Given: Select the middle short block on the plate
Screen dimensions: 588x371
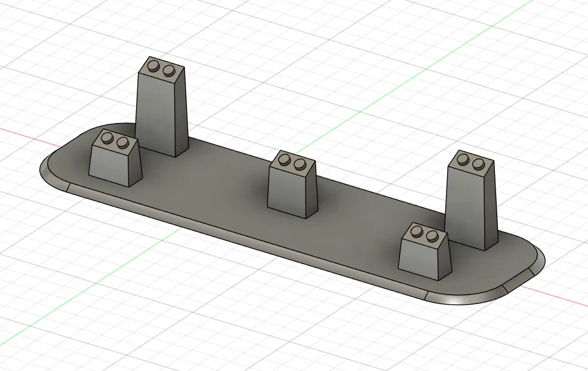Looking at the screenshot, I should point(292,185).
